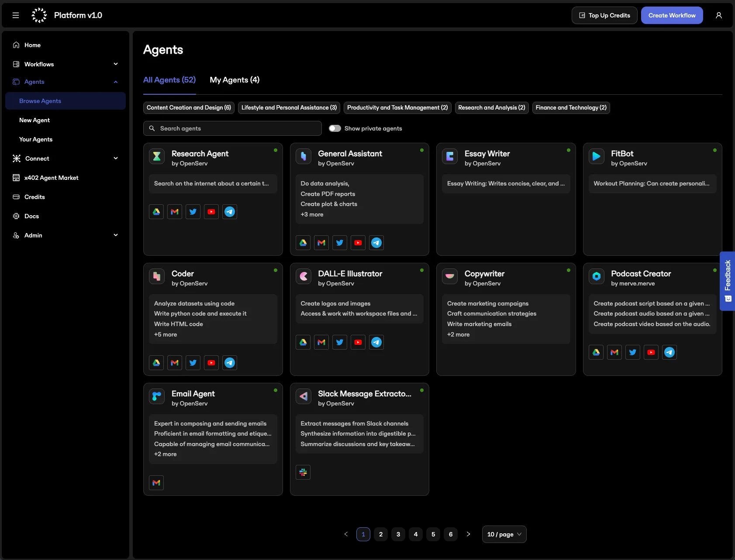Go to page 5
735x560 pixels.
tap(433, 534)
